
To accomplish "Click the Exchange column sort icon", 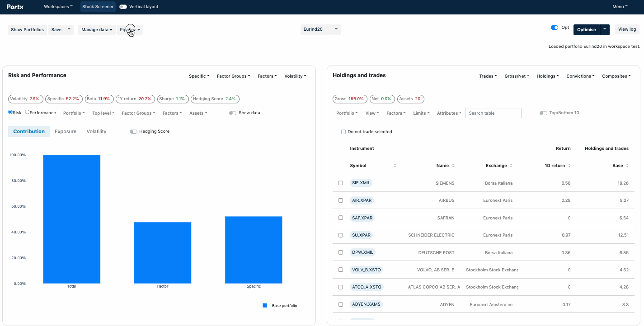I will click(512, 165).
